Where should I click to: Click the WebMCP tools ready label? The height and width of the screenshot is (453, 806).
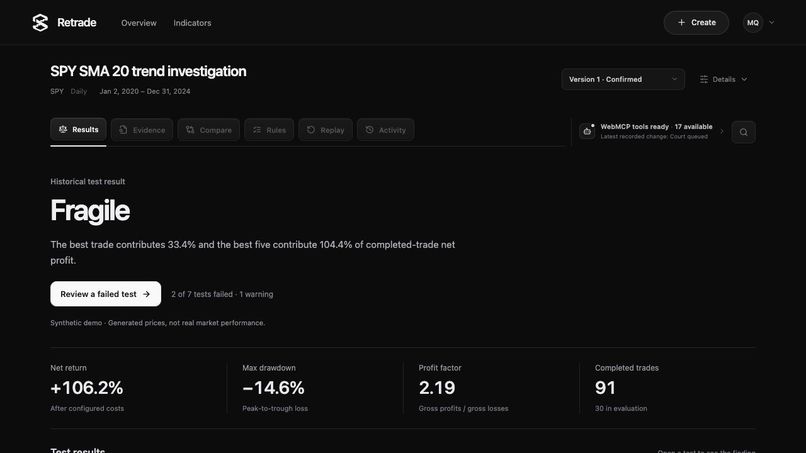tap(635, 126)
